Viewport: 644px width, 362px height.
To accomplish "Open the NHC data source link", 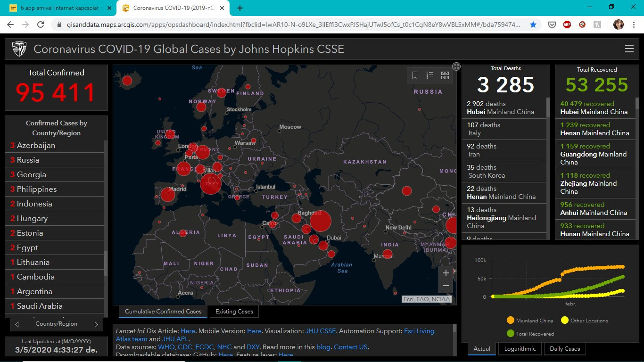I will (x=224, y=347).
